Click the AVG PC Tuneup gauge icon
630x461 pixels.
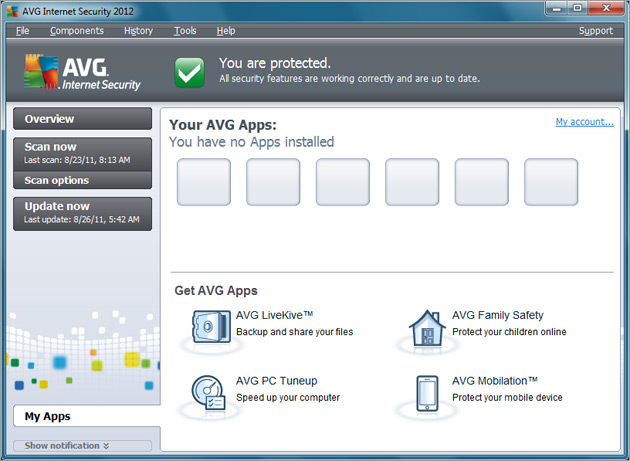pyautogui.click(x=209, y=393)
